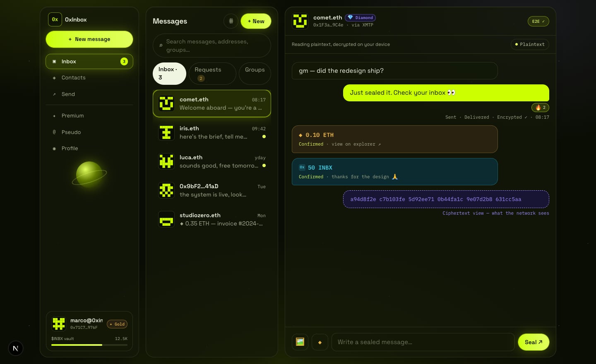Click unread dot on luca.eth row

264,165
